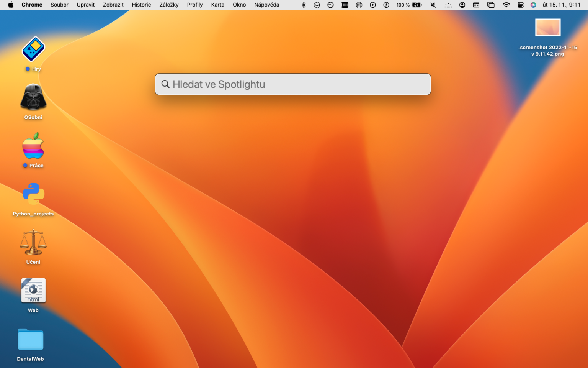Open the Wi-Fi status menu
Viewport: 588px width, 368px height.
[x=506, y=5]
